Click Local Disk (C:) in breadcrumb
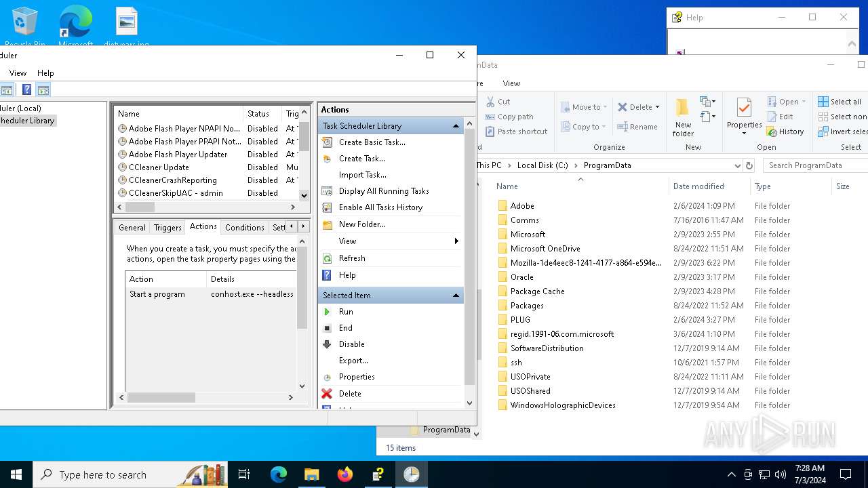 (x=542, y=165)
